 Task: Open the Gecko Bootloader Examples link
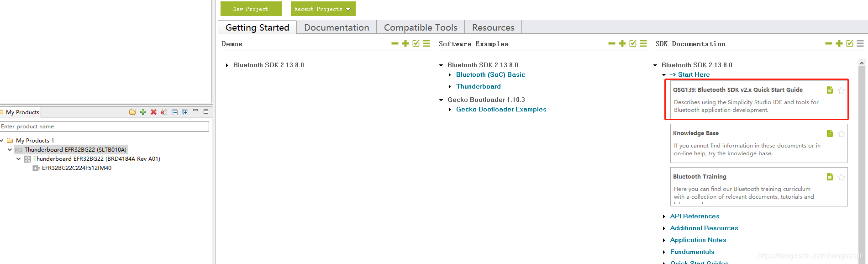[x=501, y=109]
